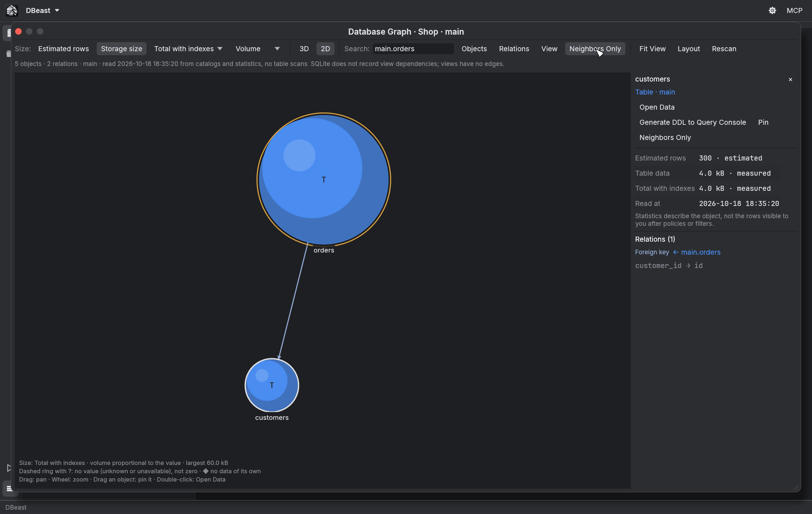
Task: Click the foreign key edge between orders and customers
Action: pyautogui.click(x=293, y=301)
